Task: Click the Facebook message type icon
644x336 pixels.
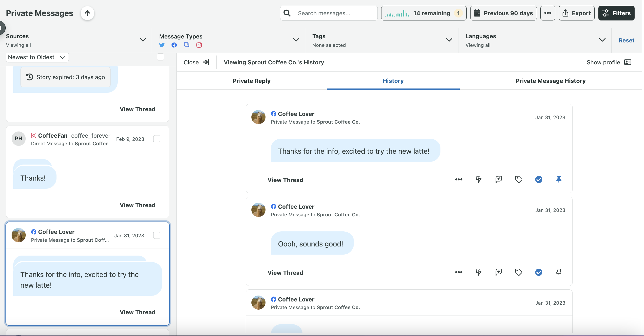Action: [x=174, y=45]
